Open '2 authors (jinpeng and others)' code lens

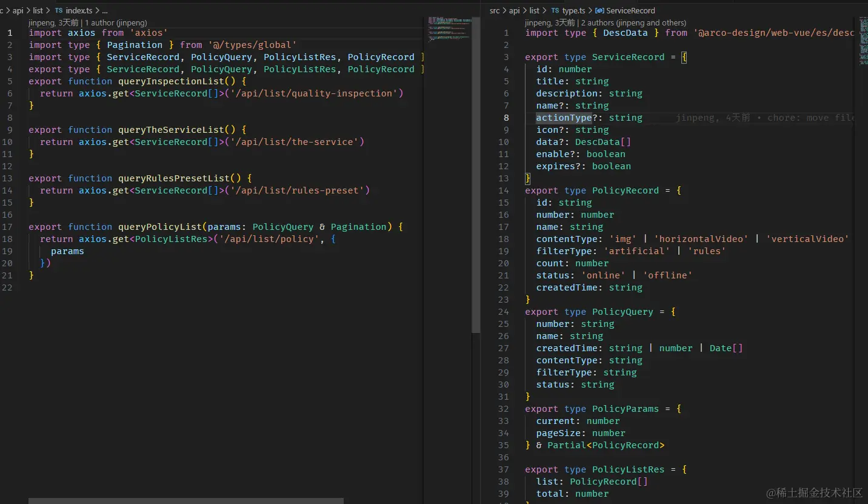(633, 22)
